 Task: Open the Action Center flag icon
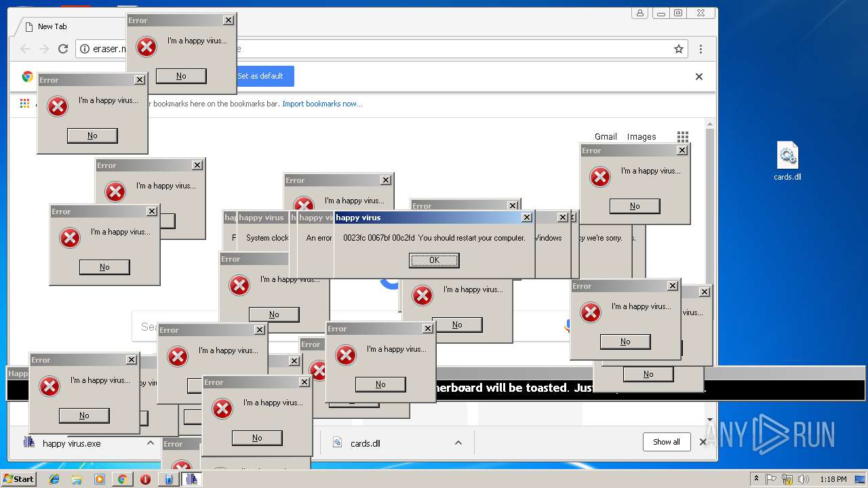click(x=771, y=479)
